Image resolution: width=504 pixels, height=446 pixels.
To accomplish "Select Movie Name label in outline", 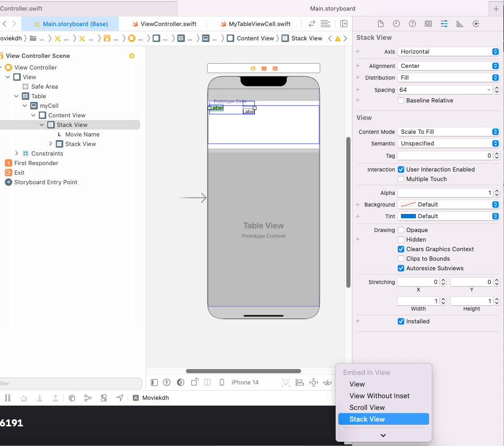I will (x=82, y=134).
